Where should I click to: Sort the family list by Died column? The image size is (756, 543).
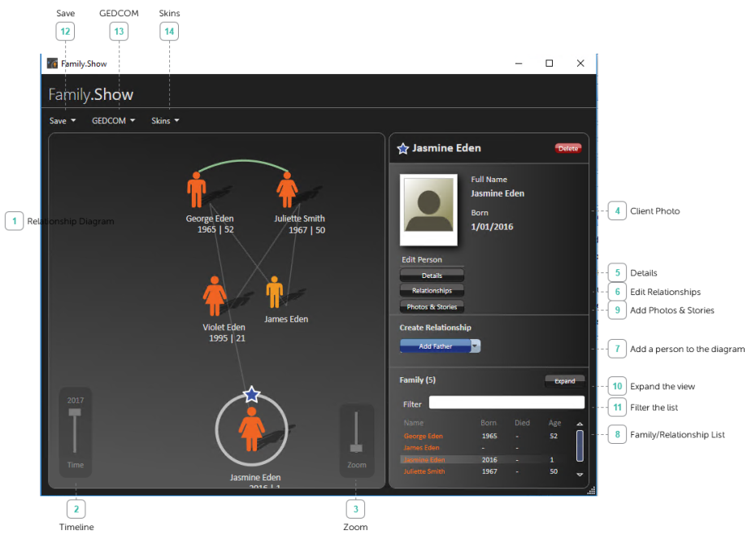522,423
